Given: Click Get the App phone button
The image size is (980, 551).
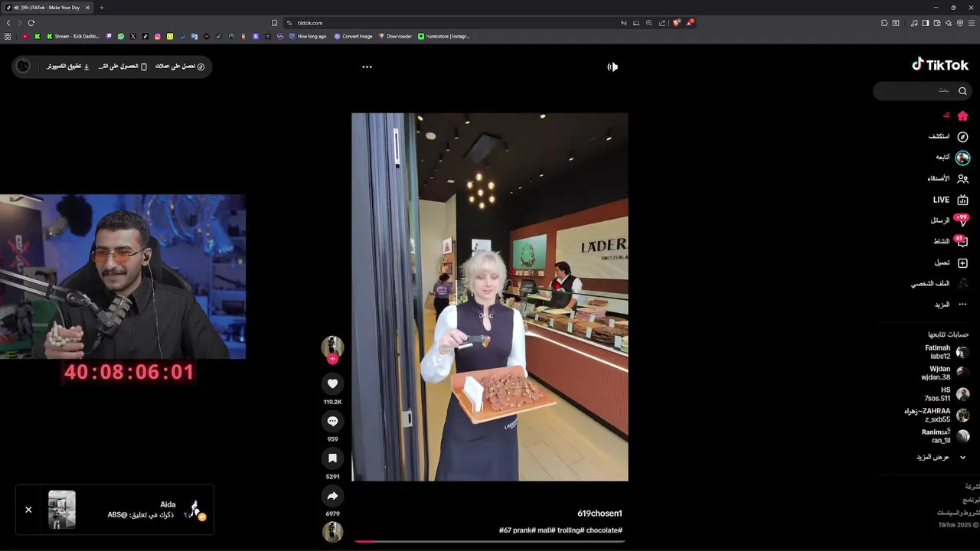Looking at the screenshot, I should tap(122, 67).
